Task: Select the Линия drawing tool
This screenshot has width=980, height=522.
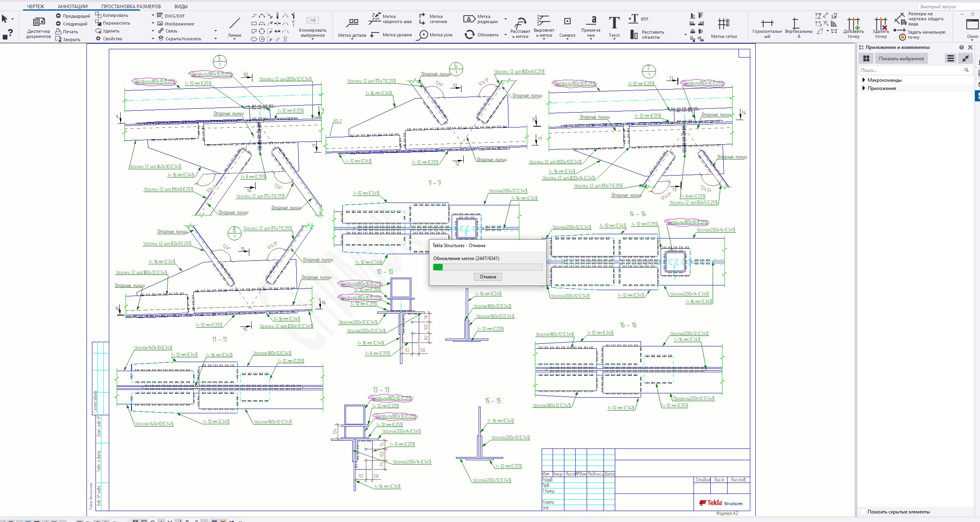Action: coord(234,23)
